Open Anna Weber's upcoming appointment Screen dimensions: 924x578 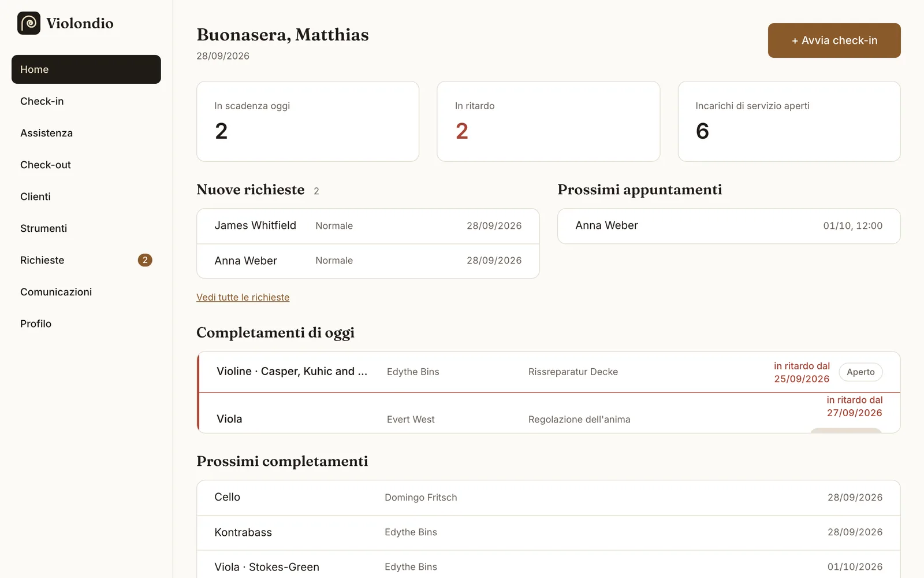pyautogui.click(x=729, y=226)
